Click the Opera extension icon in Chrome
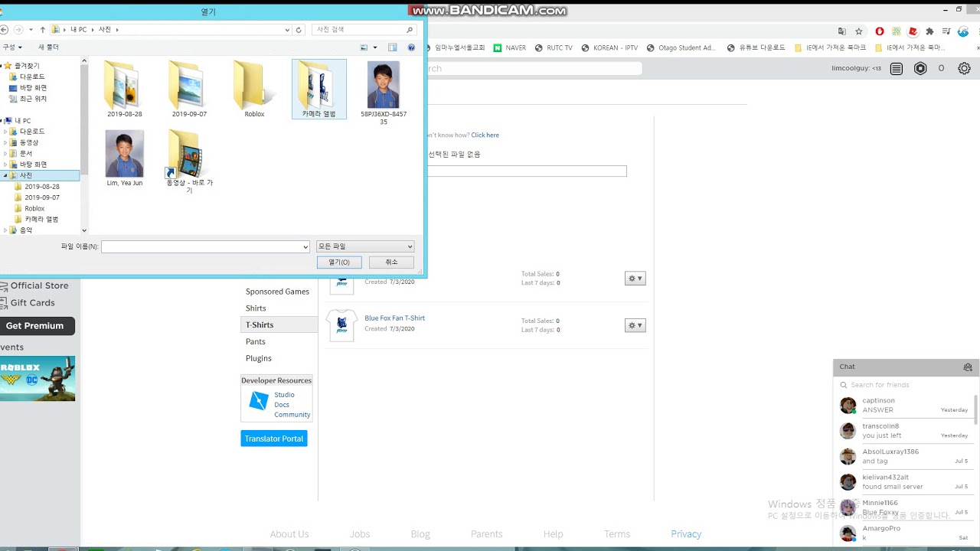The height and width of the screenshot is (551, 980). [x=880, y=31]
